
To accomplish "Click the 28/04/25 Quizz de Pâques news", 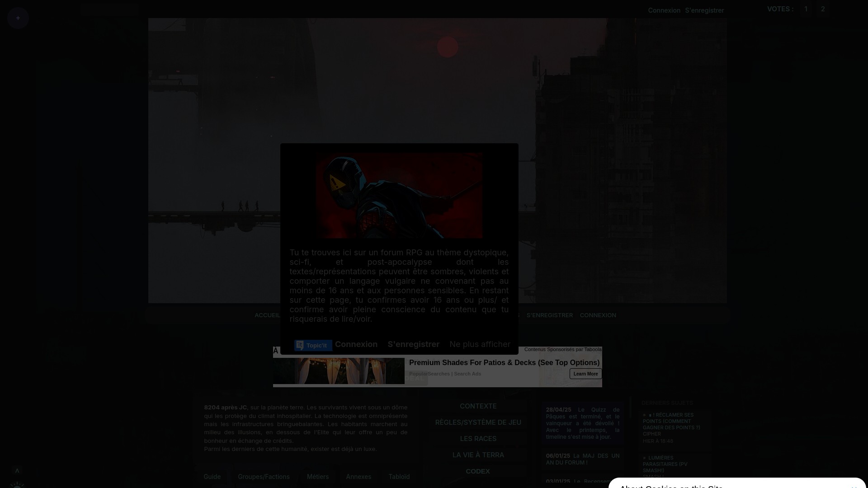I will tap(583, 423).
